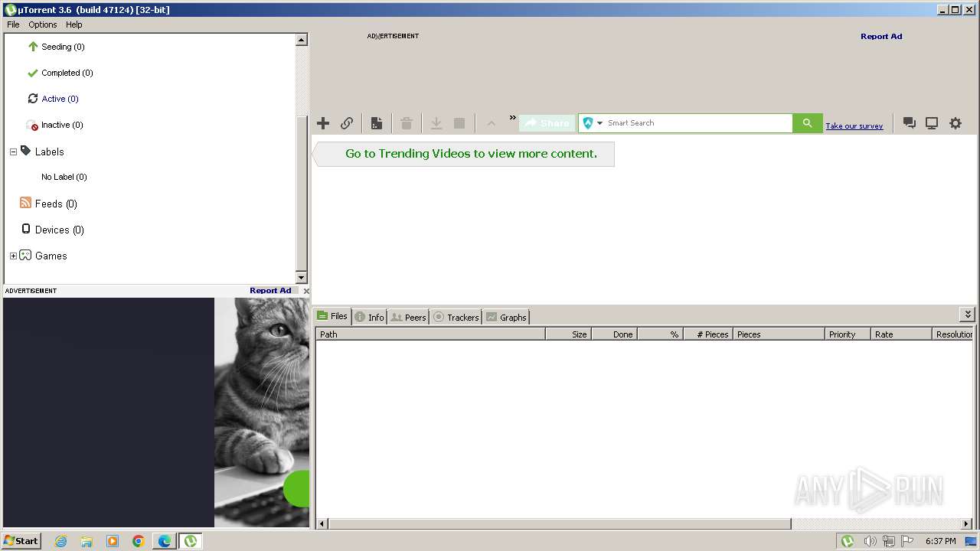
Task: Open the Start menu
Action: point(21,541)
